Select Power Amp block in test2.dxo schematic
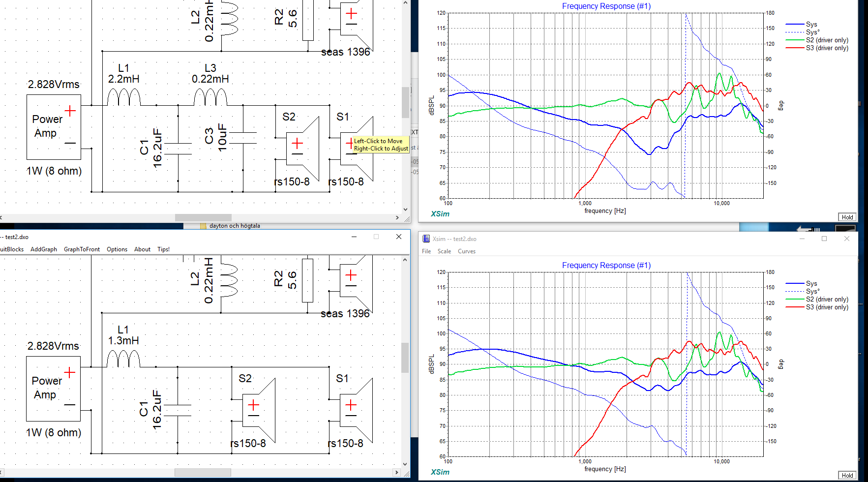Viewport: 868px width, 482px height. pyautogui.click(x=53, y=389)
